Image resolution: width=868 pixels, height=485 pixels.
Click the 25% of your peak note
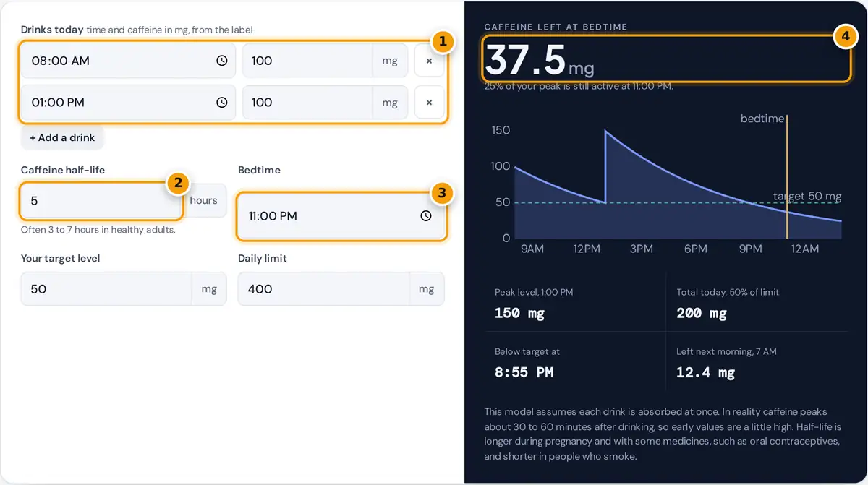579,86
